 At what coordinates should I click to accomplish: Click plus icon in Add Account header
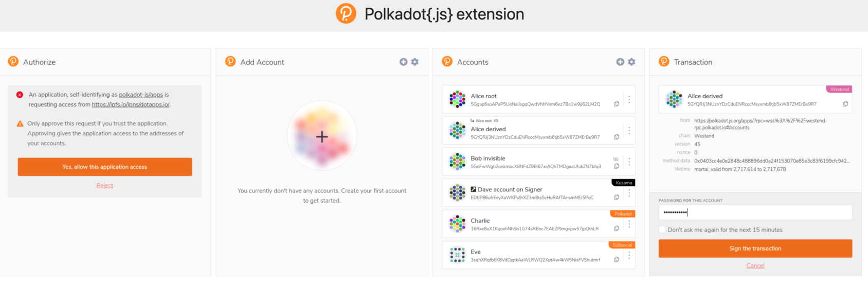[404, 62]
